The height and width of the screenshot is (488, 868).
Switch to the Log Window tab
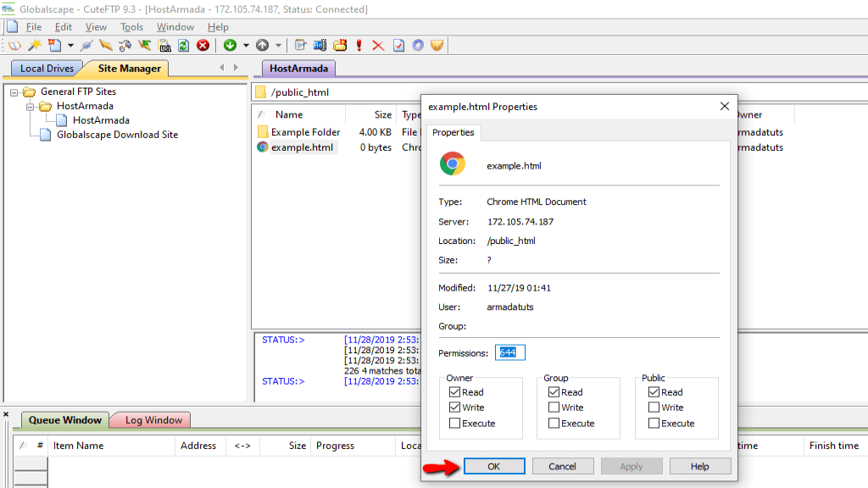tap(153, 420)
